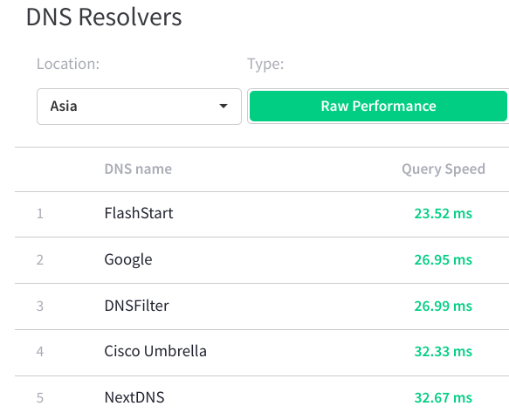Select the Google resolver name
Viewport: 509px width, 420px height.
pyautogui.click(x=128, y=259)
